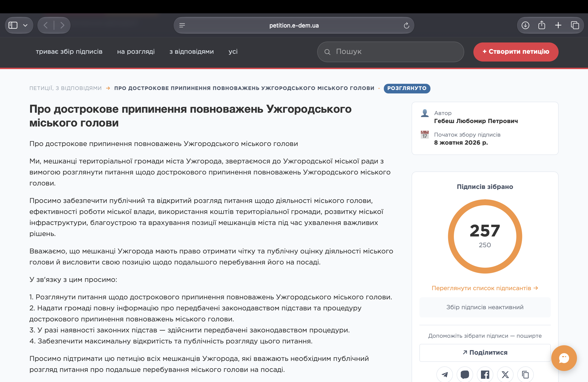
Task: Share via the Facebook icon
Action: tap(485, 374)
